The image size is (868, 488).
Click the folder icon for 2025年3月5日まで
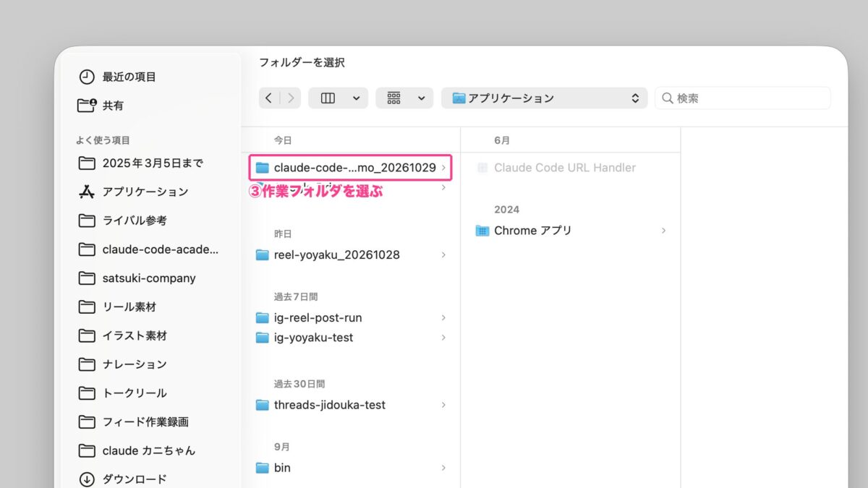[x=87, y=163]
